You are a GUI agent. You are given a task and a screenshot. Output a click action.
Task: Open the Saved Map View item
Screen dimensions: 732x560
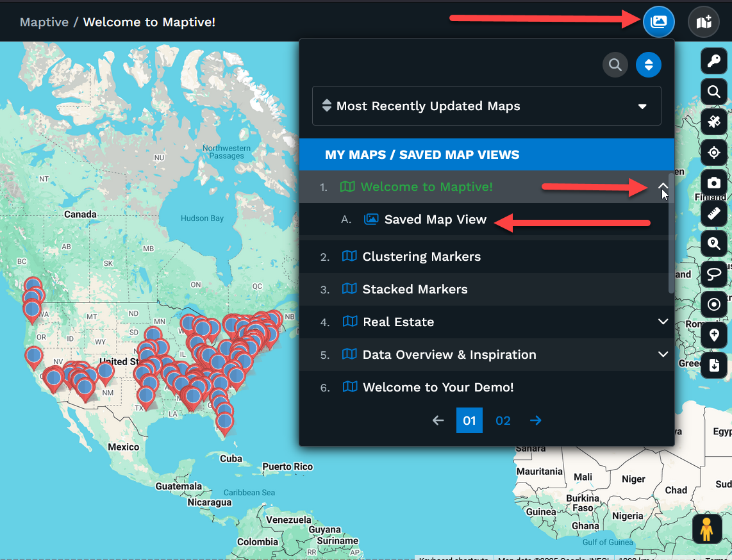point(435,219)
